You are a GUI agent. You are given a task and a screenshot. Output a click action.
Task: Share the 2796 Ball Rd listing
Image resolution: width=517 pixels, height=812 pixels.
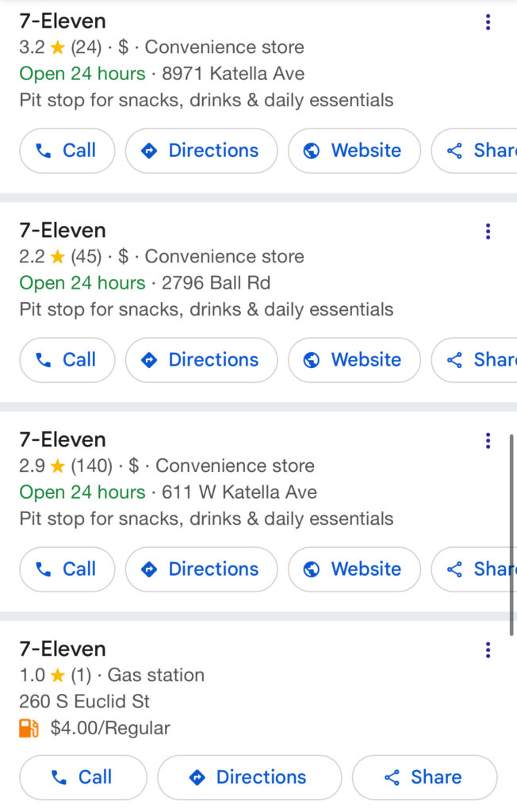click(x=476, y=360)
